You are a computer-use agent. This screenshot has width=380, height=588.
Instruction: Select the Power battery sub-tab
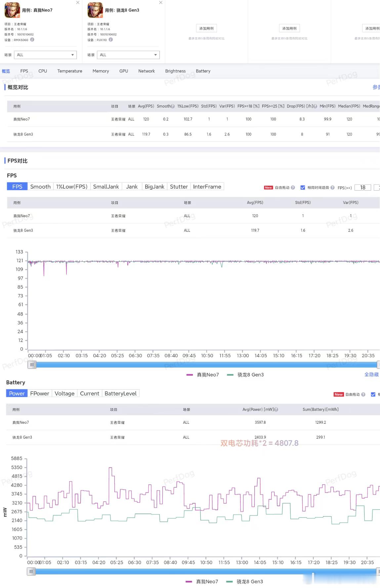pyautogui.click(x=17, y=394)
